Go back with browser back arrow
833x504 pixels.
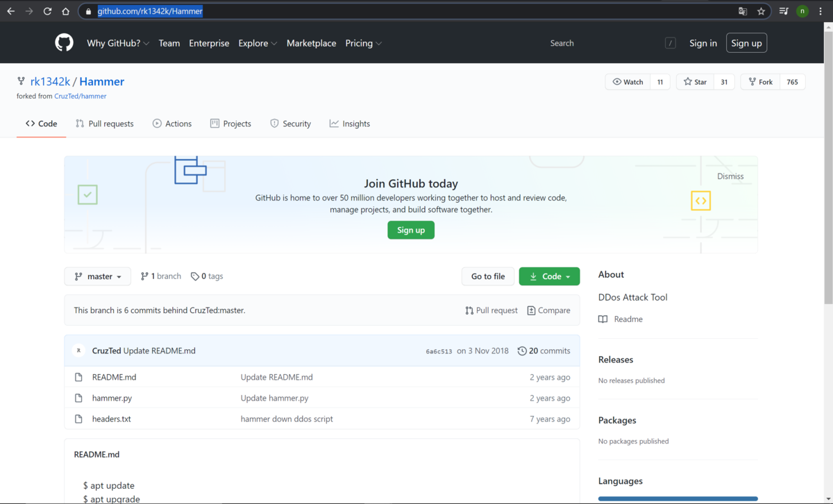pos(10,11)
